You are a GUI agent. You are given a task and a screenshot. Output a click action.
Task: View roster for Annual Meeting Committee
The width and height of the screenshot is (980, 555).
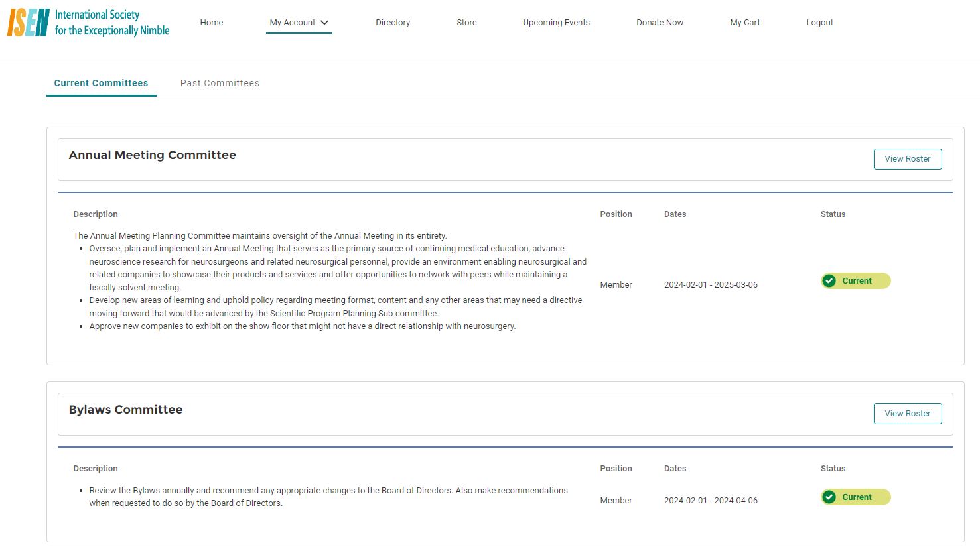pos(907,159)
